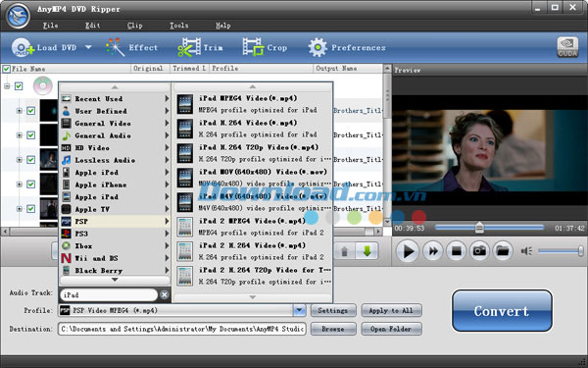The height and width of the screenshot is (368, 588).
Task: Take a snapshot with the camera icon
Action: pos(479,251)
